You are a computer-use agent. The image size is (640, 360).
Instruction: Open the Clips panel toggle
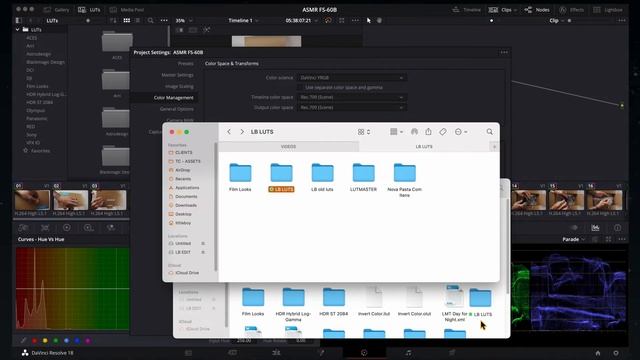coord(500,9)
